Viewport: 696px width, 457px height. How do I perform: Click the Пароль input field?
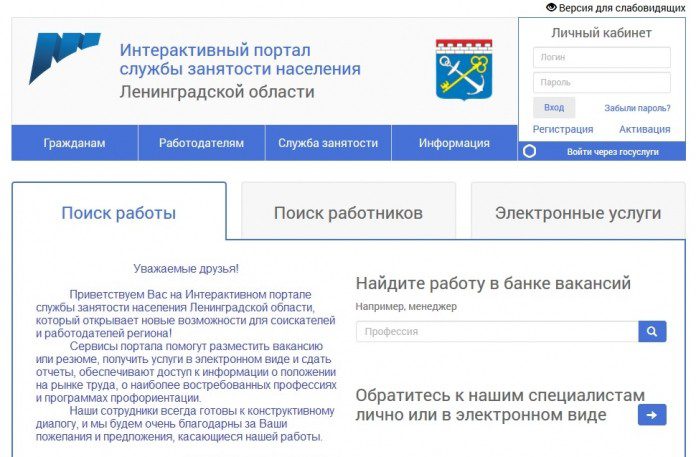(601, 82)
